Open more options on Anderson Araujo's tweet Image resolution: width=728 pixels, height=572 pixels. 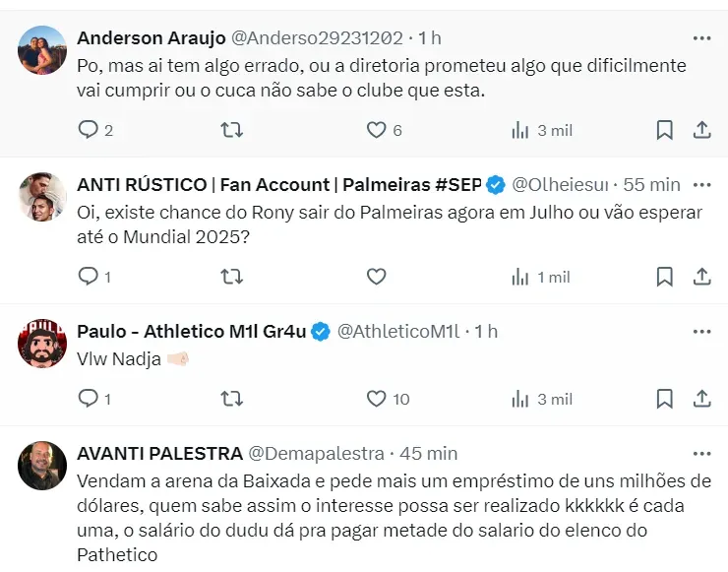pos(701,38)
